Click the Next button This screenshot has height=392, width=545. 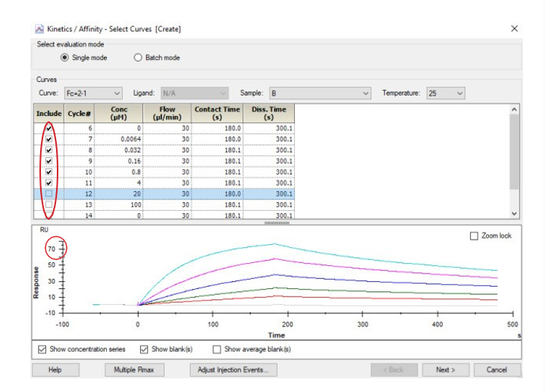[x=445, y=370]
